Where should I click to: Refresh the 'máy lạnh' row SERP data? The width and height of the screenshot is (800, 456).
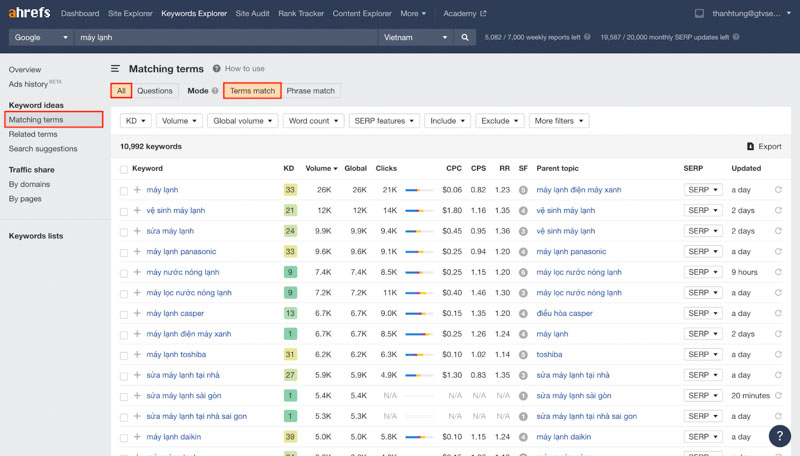(x=778, y=190)
